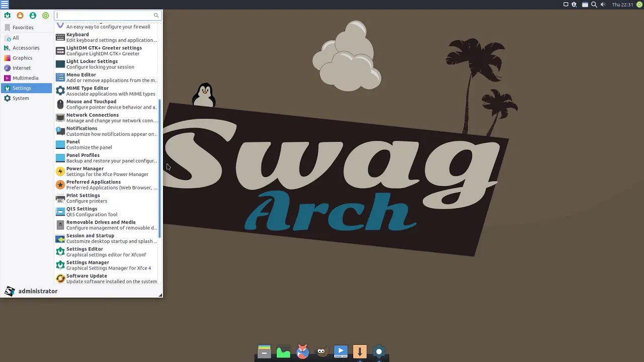Open the orange download arrow dock icon
This screenshot has width=644, height=362.
[360, 351]
